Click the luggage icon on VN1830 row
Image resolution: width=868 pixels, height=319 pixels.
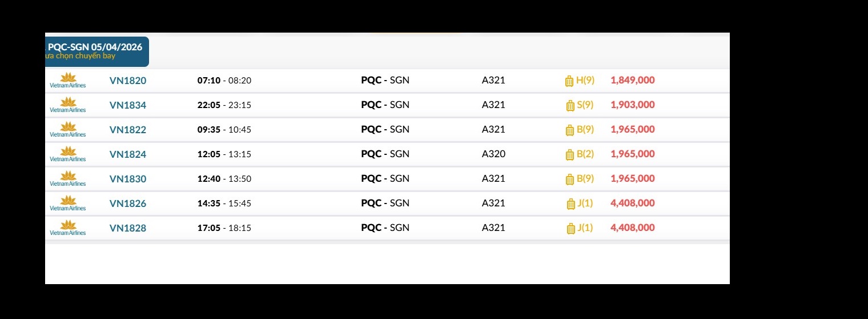[x=569, y=179]
